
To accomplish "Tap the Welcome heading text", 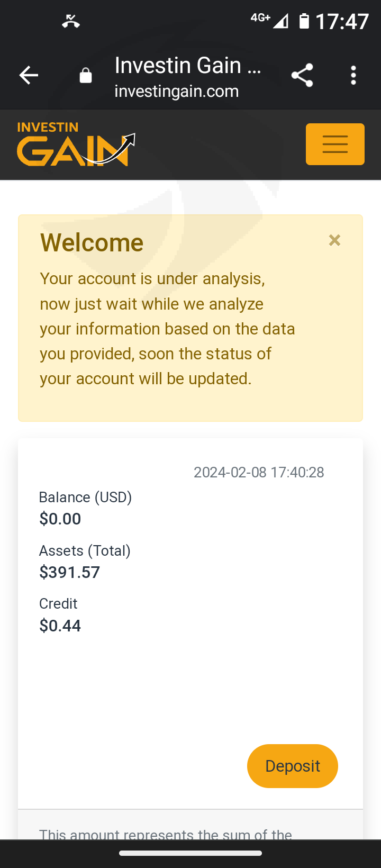I will [92, 243].
